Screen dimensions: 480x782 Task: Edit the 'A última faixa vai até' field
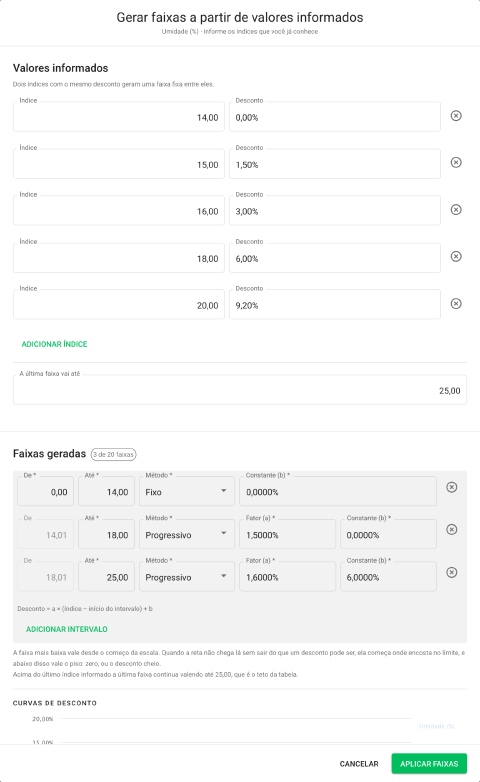[x=240, y=390]
